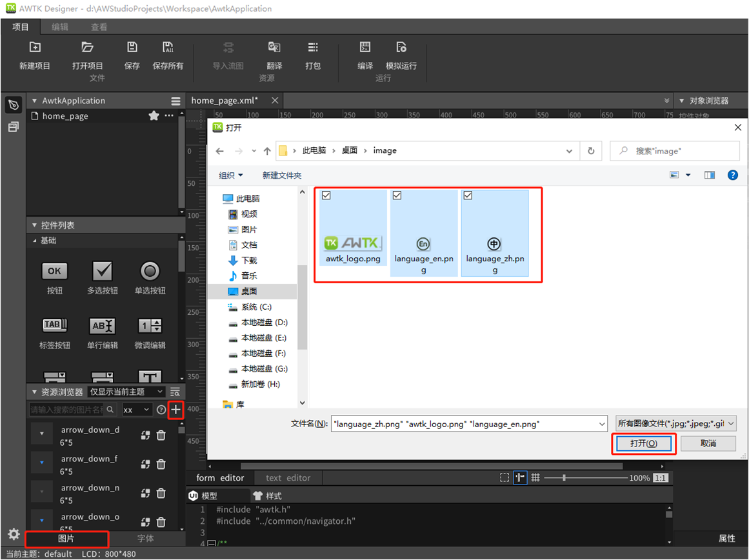The height and width of the screenshot is (560, 749).
Task: Click star icon on home_page row
Action: click(154, 115)
